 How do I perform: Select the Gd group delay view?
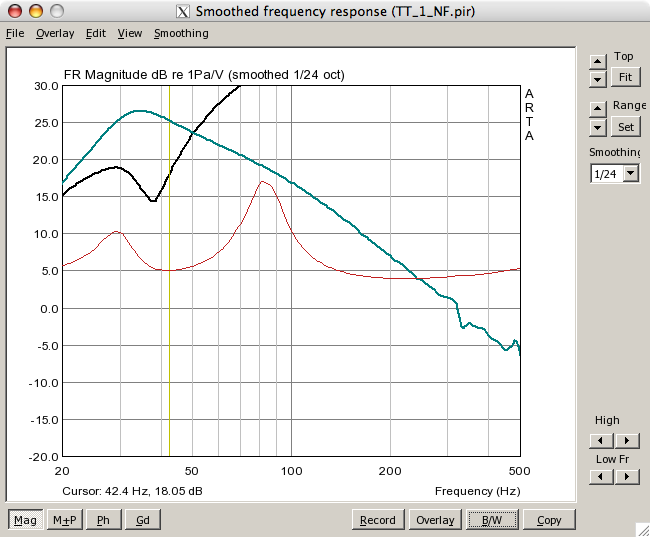tap(143, 520)
